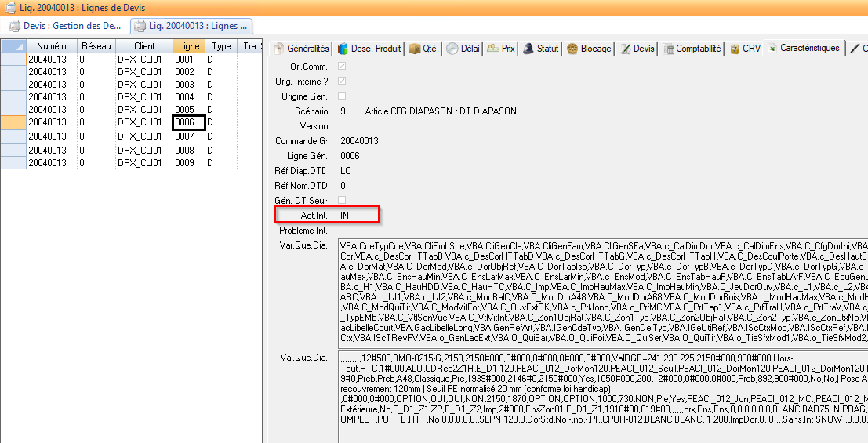Screen dimensions: 868x443
Task: Click the grid select-all corner triangle
Action: click(x=13, y=46)
